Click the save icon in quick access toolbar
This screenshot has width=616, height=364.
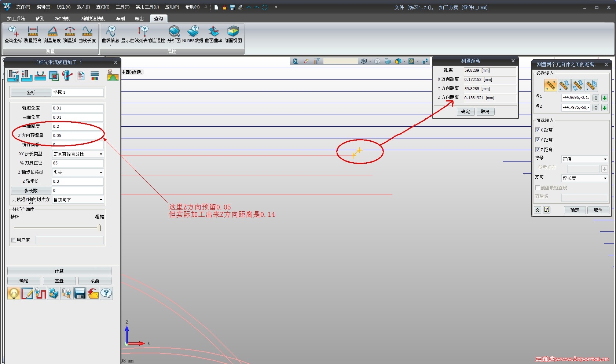click(232, 7)
